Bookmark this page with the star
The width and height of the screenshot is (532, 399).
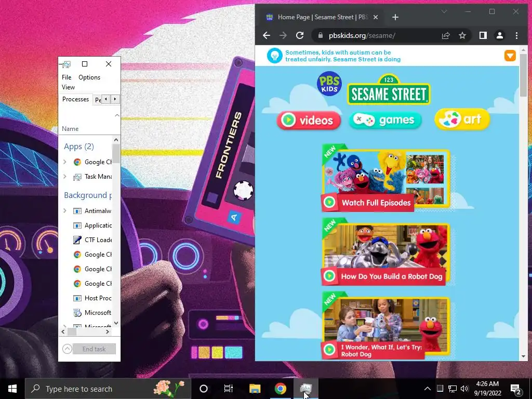pyautogui.click(x=462, y=35)
